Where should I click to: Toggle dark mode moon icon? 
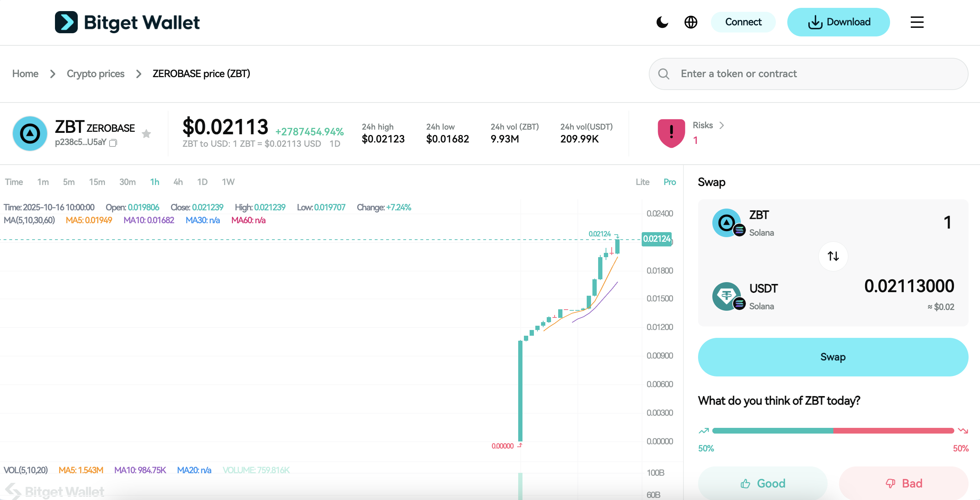pos(662,22)
